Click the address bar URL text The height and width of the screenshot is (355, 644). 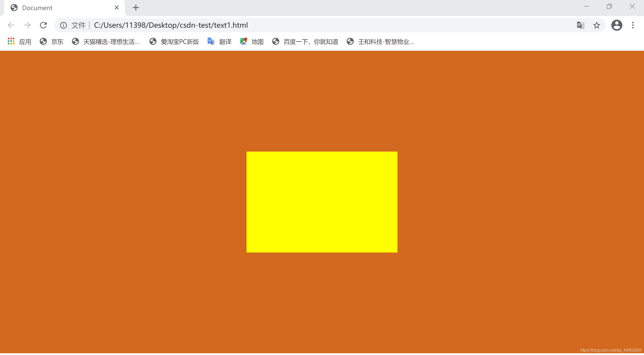click(x=171, y=25)
